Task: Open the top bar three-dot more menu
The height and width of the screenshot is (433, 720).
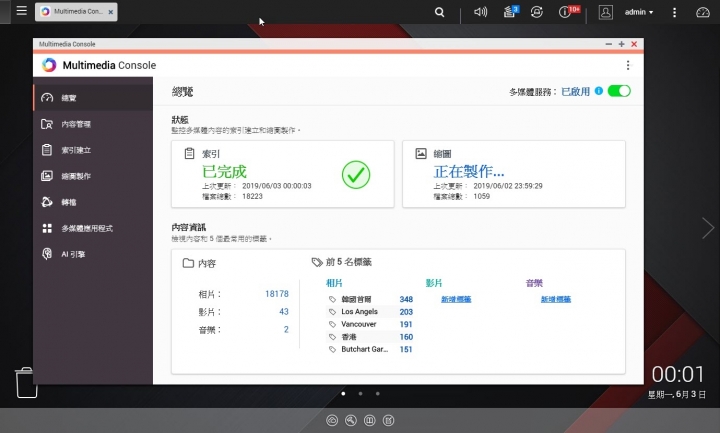Action: (674, 12)
